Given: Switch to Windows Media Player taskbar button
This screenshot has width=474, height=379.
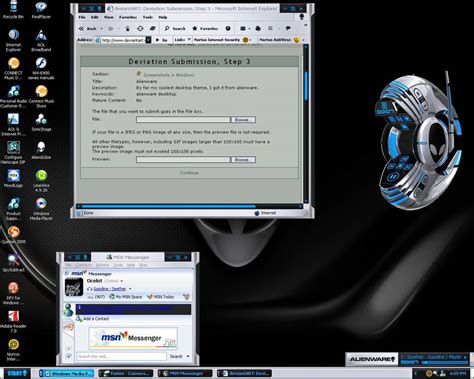Looking at the screenshot, I should 67,374.
